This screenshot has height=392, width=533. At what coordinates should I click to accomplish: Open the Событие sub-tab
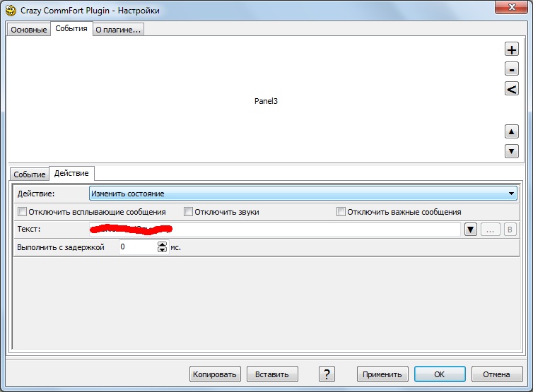click(30, 174)
